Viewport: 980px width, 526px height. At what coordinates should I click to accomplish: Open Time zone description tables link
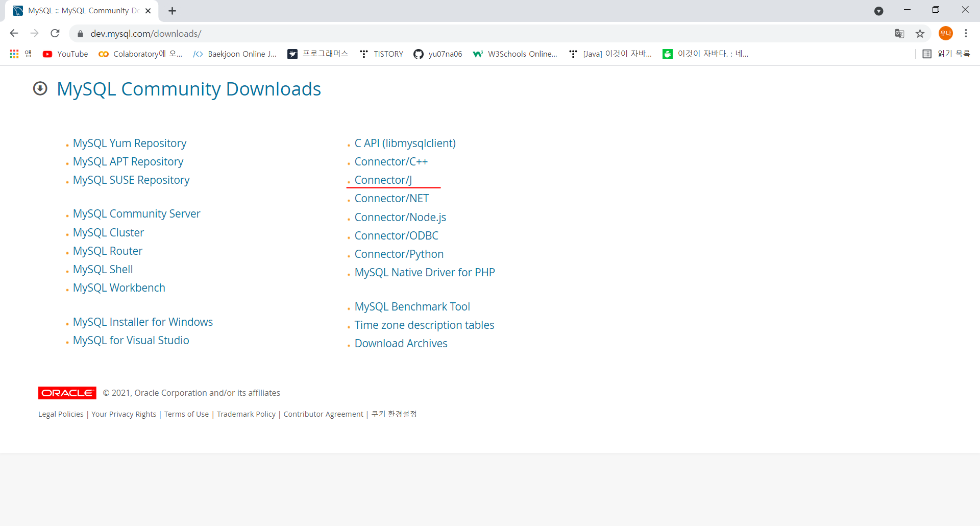(x=425, y=325)
